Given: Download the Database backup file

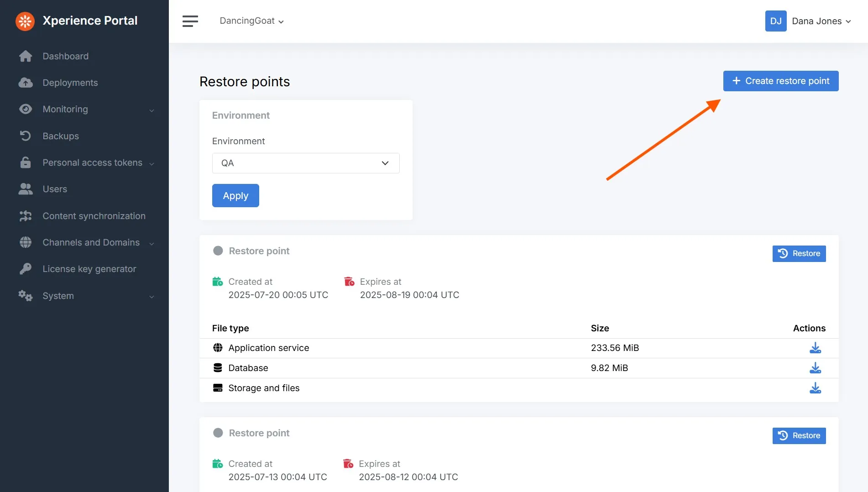Looking at the screenshot, I should click(x=815, y=368).
